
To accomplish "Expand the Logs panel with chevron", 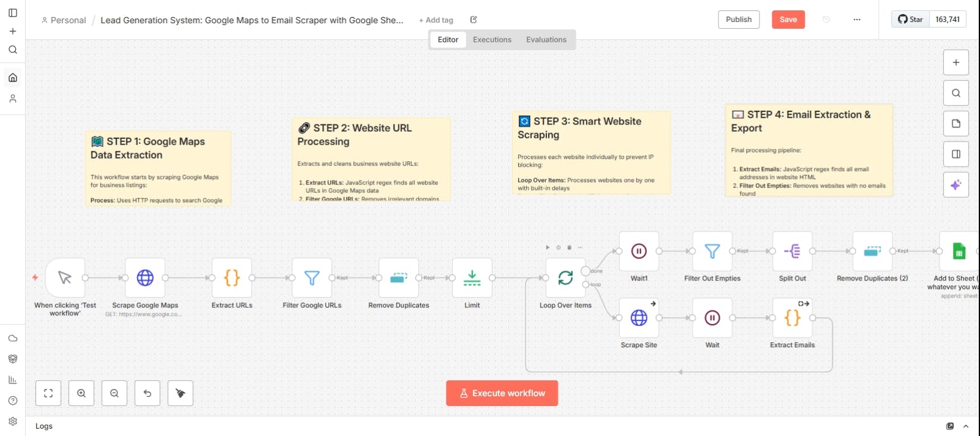I will click(x=966, y=426).
